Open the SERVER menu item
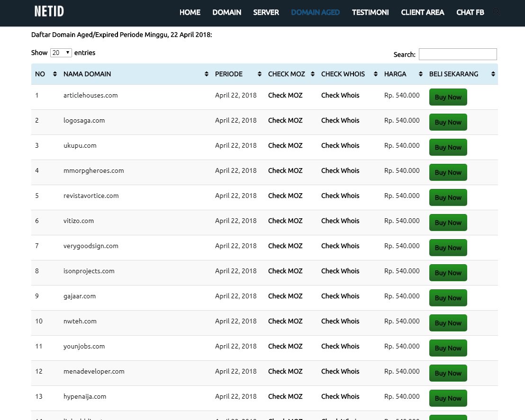The width and height of the screenshot is (525, 420). pos(266,12)
